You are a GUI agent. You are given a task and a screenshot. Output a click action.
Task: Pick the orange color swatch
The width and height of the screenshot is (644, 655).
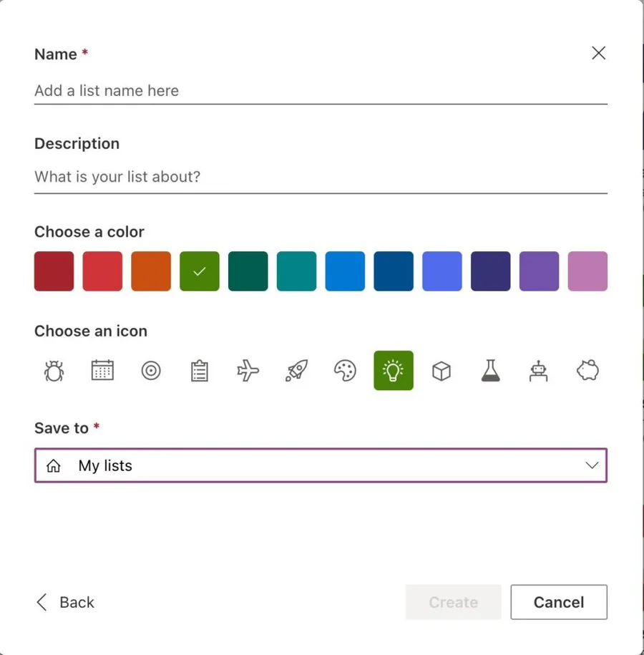pyautogui.click(x=151, y=271)
